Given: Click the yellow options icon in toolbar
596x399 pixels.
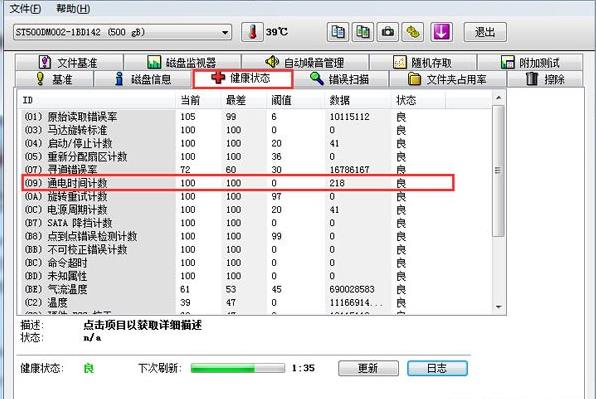Looking at the screenshot, I should [x=413, y=32].
